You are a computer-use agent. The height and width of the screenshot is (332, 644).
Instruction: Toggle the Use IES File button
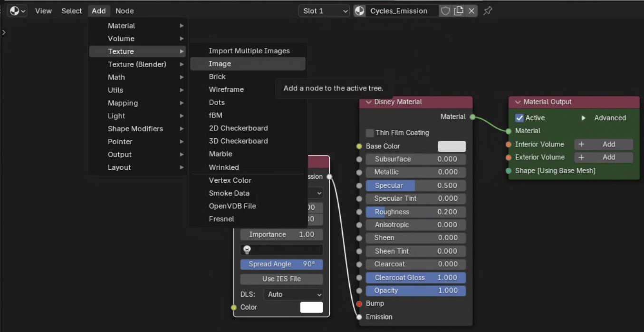coord(281,279)
